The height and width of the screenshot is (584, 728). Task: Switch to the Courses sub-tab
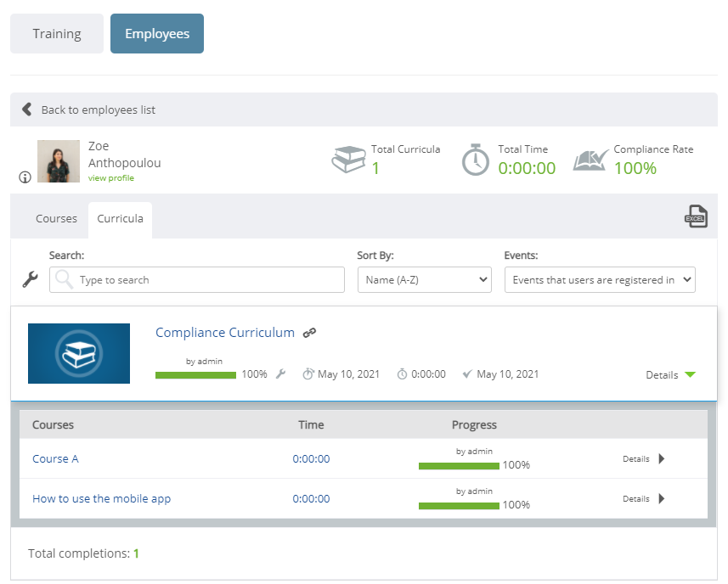pos(56,218)
